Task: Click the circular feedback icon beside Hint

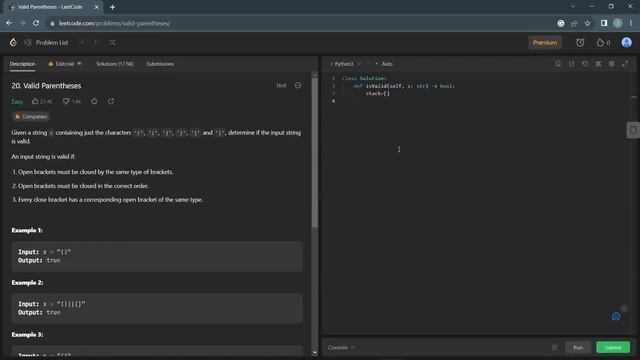Action: pyautogui.click(x=298, y=85)
